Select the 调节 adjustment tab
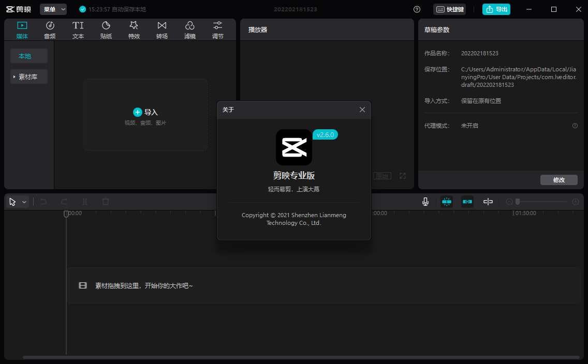 pyautogui.click(x=218, y=30)
